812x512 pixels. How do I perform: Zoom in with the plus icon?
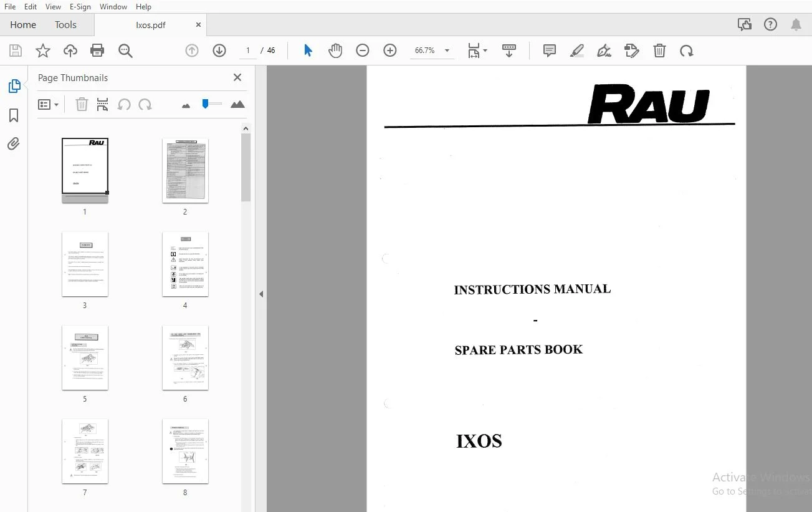[x=390, y=51]
